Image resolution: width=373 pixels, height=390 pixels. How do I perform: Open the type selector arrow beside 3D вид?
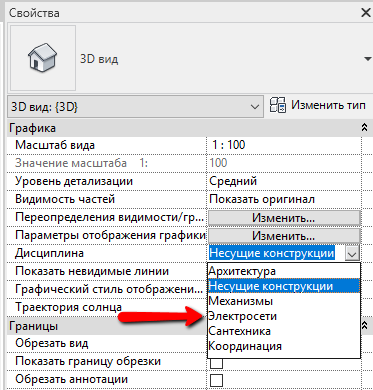[x=367, y=59]
